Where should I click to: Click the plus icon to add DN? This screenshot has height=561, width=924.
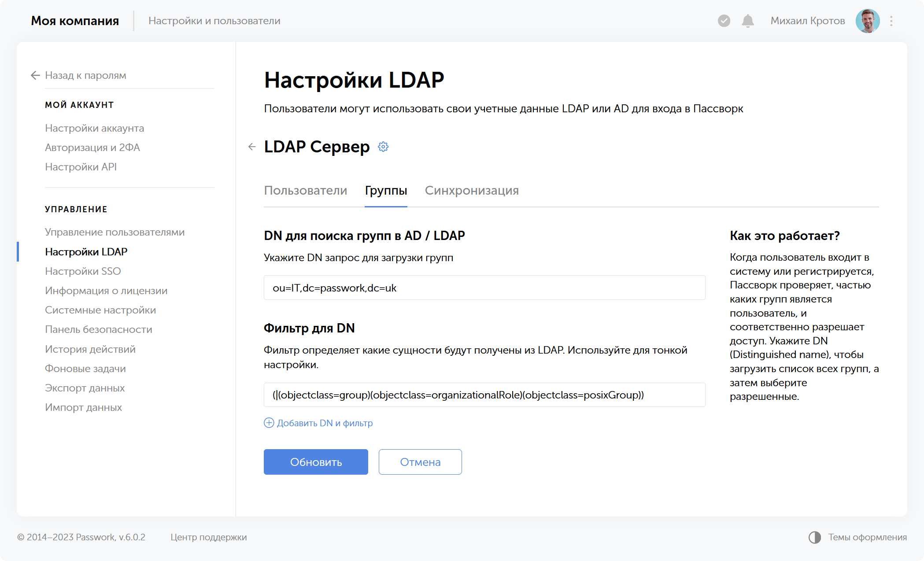(269, 423)
